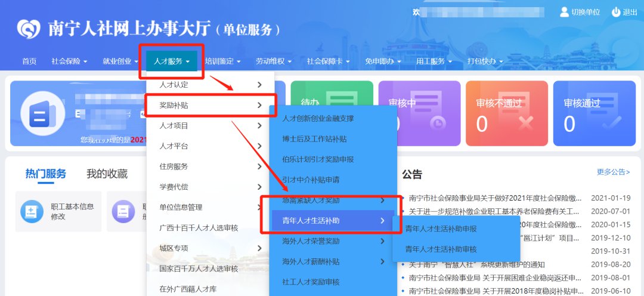Expand 劳动维权 nav dropdown
The image size is (644, 296).
[274, 61]
